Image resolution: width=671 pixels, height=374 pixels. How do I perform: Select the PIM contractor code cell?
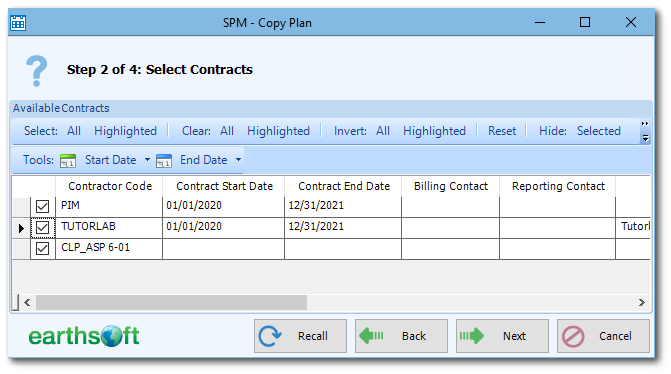click(109, 207)
